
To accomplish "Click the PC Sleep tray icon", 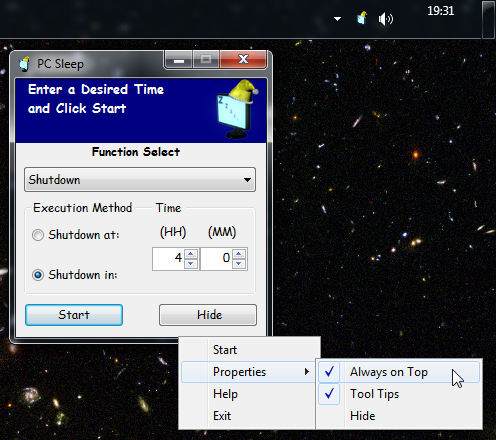I will [362, 18].
